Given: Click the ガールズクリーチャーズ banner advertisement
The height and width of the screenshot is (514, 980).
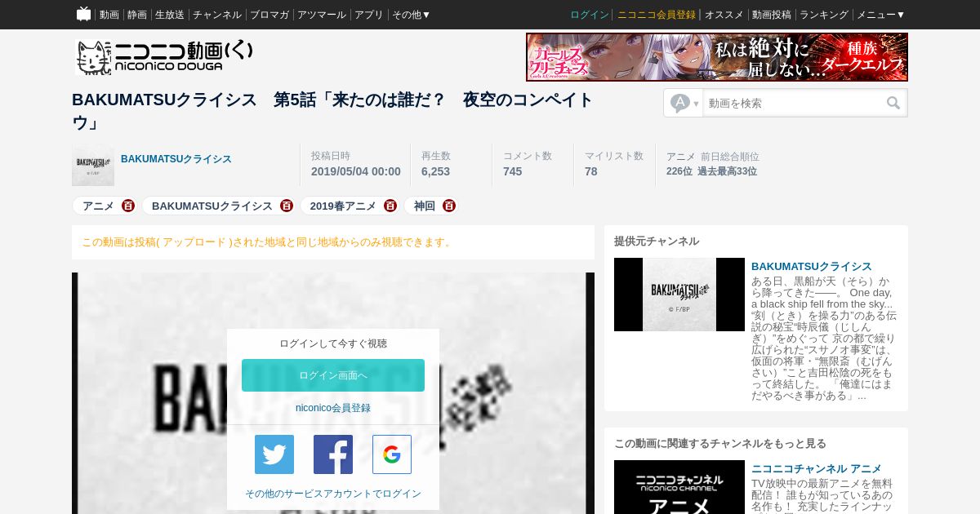Looking at the screenshot, I should tap(717, 57).
